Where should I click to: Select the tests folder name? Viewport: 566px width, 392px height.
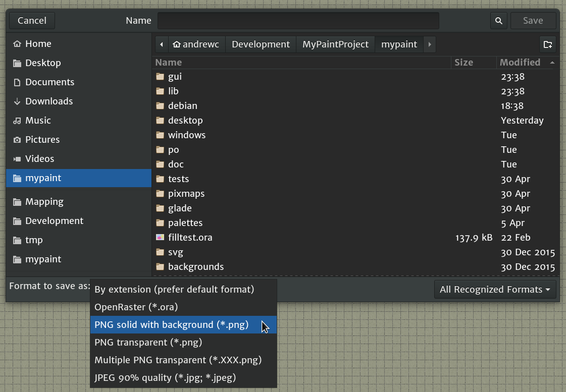[x=178, y=179]
